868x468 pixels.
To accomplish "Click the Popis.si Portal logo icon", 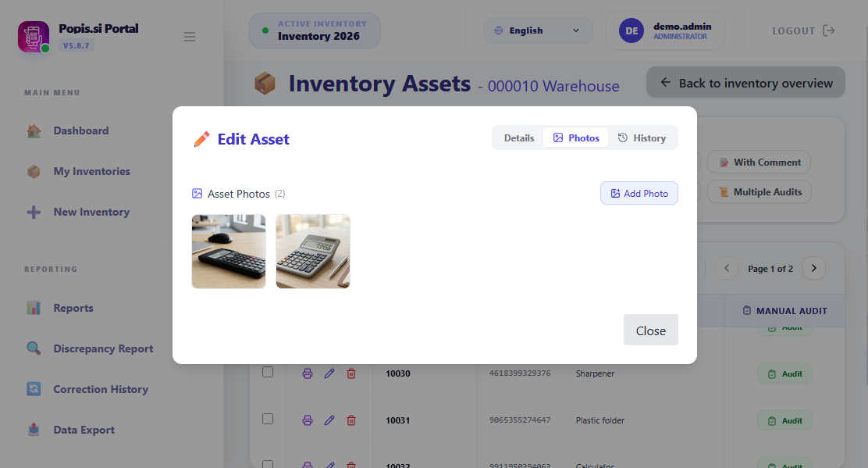I will coord(34,37).
